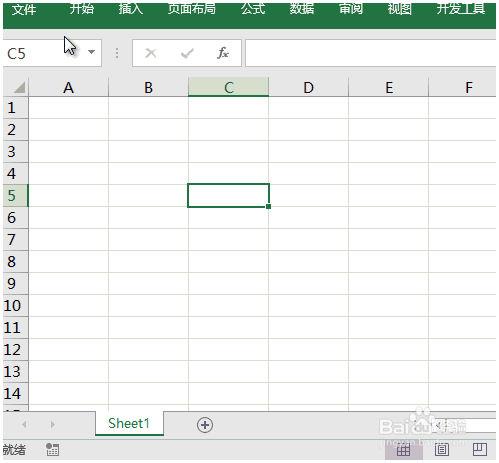Click the previous sheet navigation arrow

[x=24, y=424]
